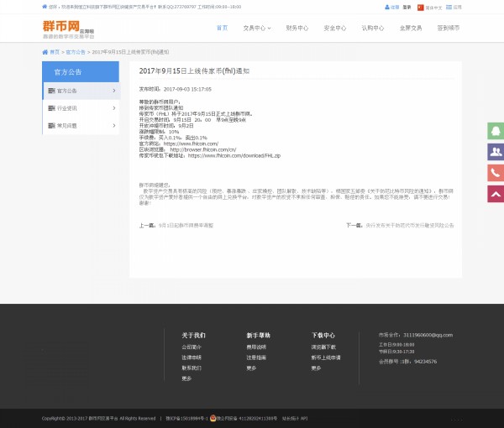Open the previous article about 9月1日

pos(186,226)
